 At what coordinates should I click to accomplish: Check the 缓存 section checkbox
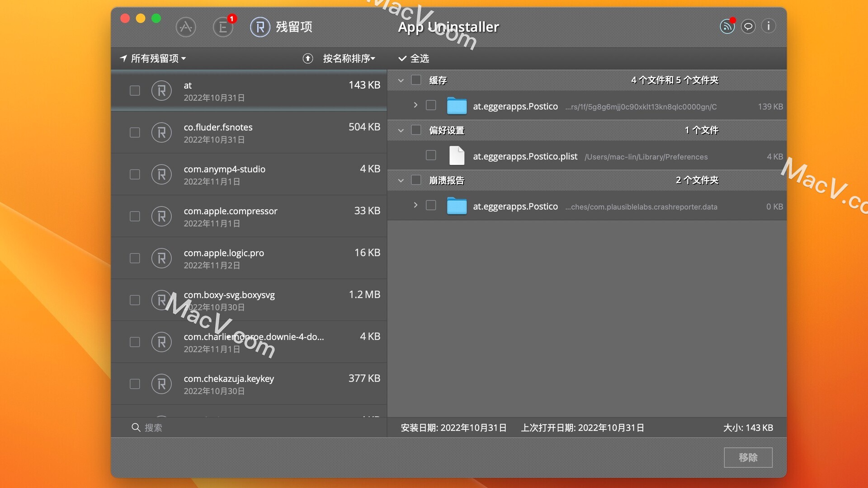416,80
